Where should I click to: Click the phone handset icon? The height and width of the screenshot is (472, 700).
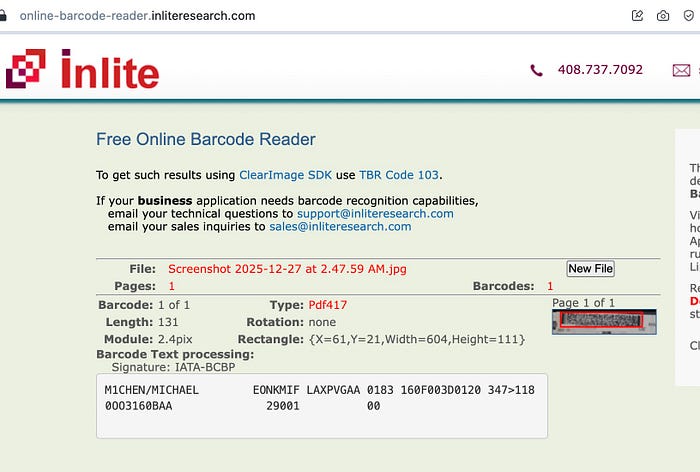point(536,70)
